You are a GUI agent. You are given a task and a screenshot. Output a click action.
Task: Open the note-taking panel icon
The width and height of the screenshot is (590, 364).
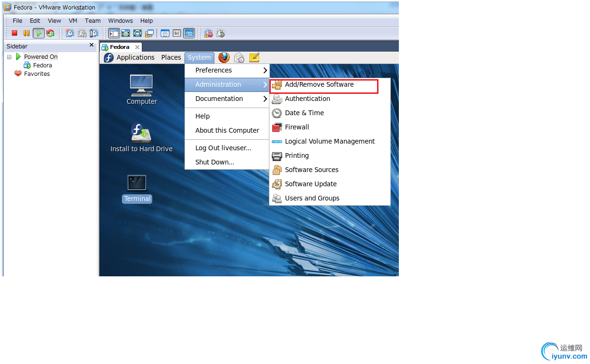pyautogui.click(x=254, y=57)
